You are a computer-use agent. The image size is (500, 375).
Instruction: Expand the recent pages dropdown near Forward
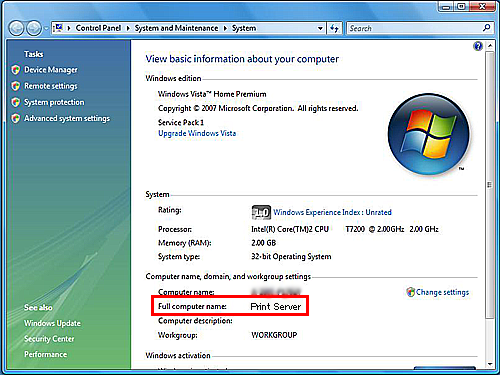click(x=46, y=29)
